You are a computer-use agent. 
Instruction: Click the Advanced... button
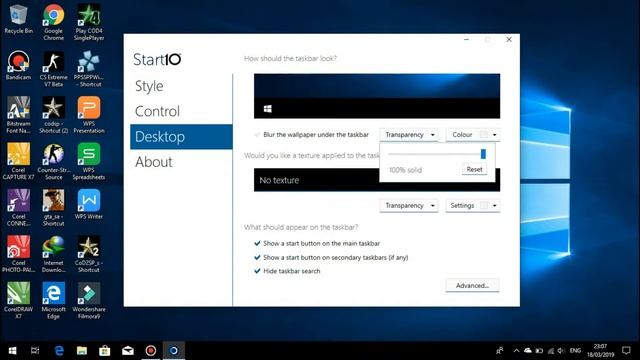472,285
